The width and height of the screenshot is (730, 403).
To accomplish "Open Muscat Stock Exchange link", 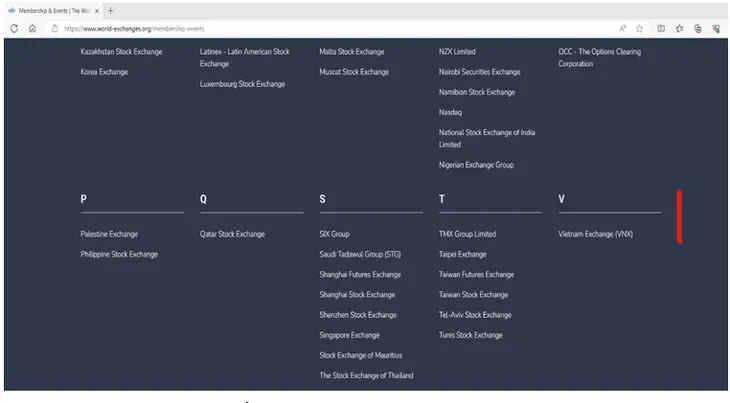I will coord(354,72).
